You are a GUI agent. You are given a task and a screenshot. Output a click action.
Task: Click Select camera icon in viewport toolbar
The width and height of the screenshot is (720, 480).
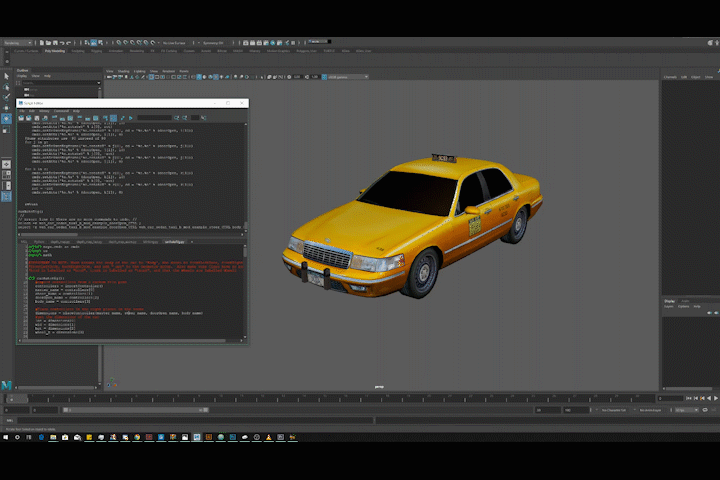(x=109, y=77)
